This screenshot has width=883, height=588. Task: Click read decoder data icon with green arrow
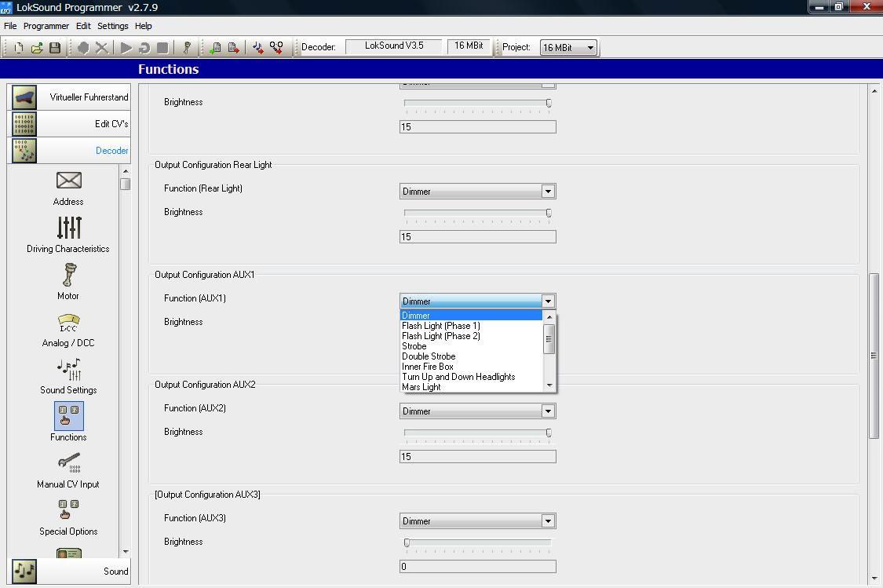215,48
